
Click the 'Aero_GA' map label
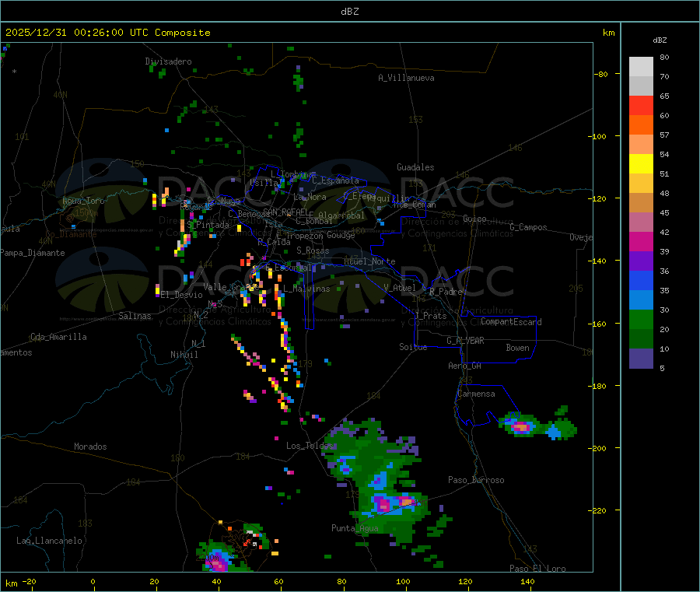(x=465, y=366)
